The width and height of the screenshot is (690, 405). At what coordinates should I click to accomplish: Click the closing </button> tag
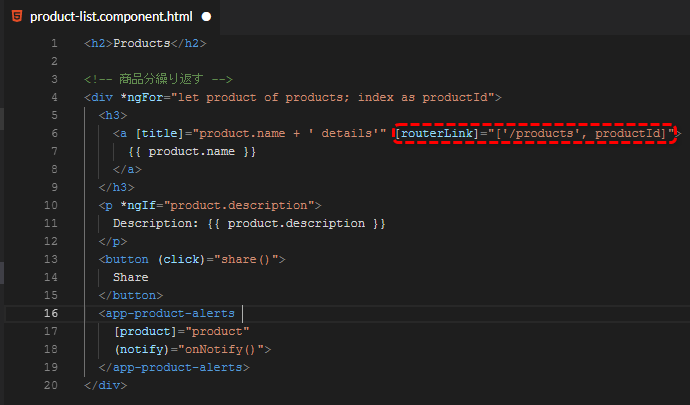pos(131,295)
